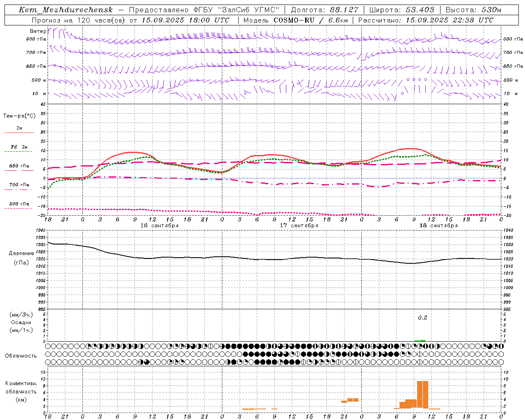The height and width of the screenshot is (420, 525).
Task: Click the 0.2 precipitation amount value
Action: point(422,318)
